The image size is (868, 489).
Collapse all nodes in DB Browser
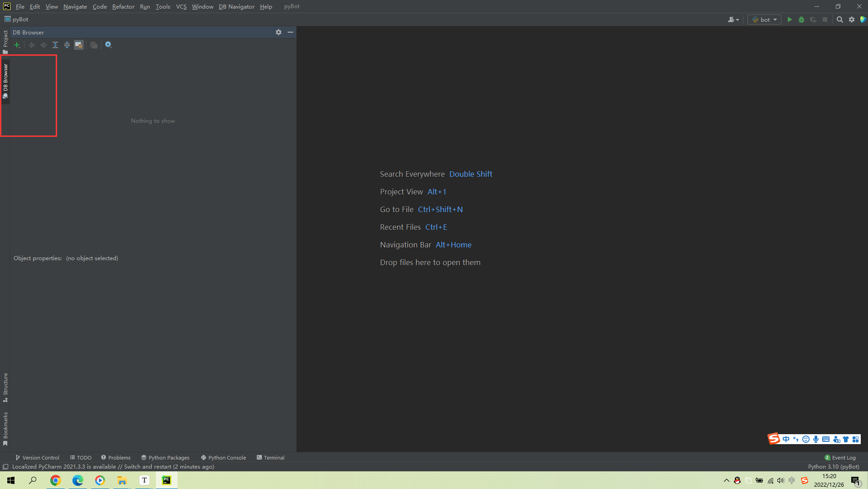[67, 45]
